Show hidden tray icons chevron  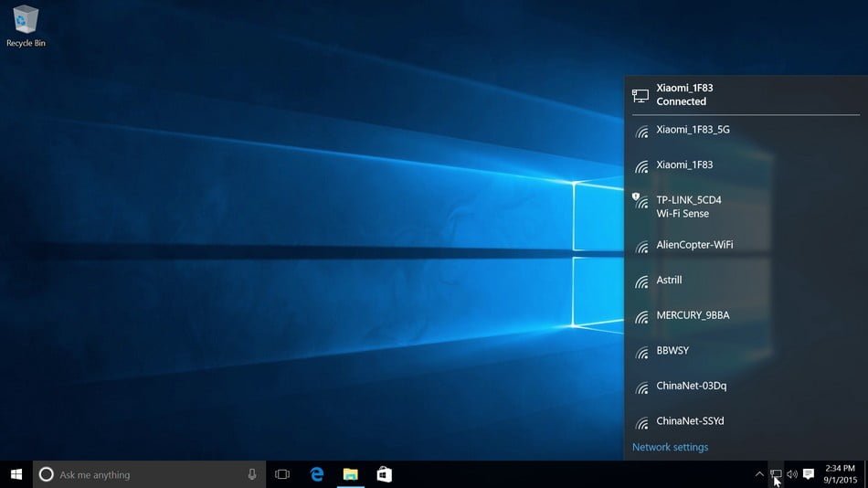click(x=759, y=474)
